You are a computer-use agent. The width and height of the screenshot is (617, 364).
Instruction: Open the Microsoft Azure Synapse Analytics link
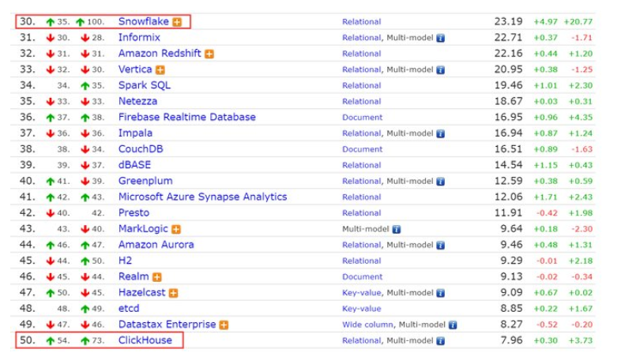coord(203,197)
